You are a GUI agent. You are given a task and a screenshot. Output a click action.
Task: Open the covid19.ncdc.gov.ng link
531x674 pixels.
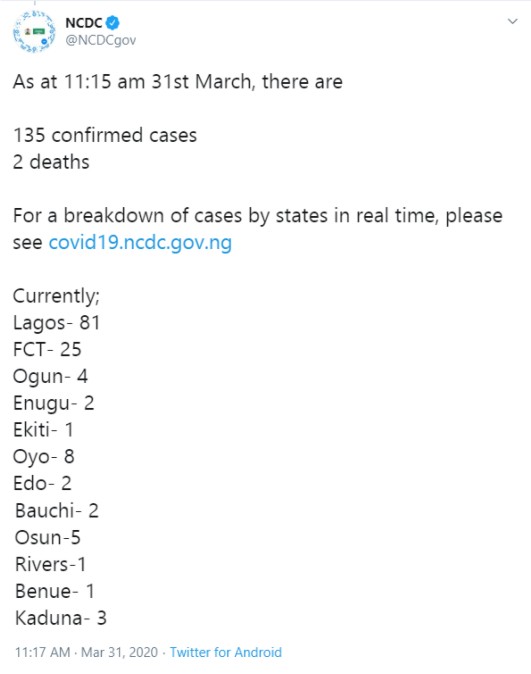point(140,242)
